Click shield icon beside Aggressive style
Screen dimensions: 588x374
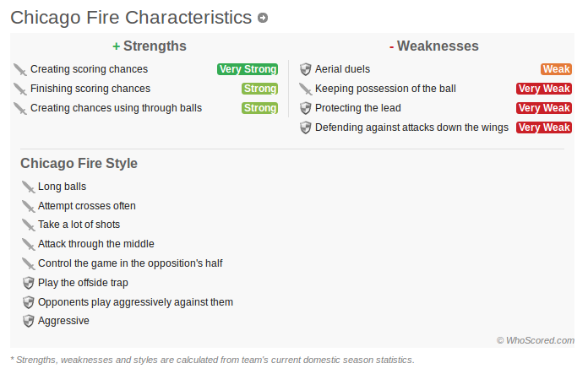[x=29, y=321]
